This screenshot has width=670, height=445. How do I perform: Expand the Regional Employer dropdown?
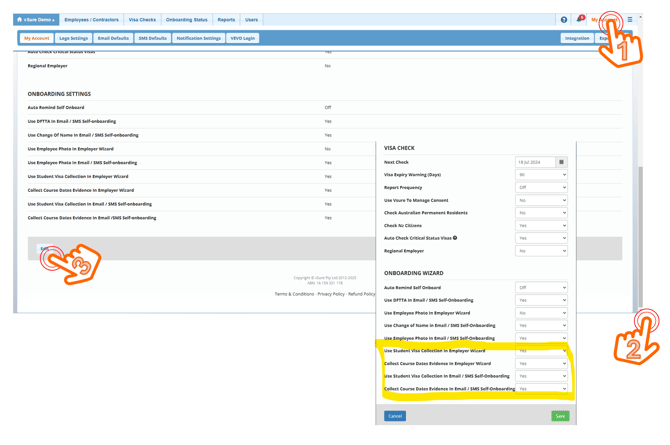(x=541, y=251)
